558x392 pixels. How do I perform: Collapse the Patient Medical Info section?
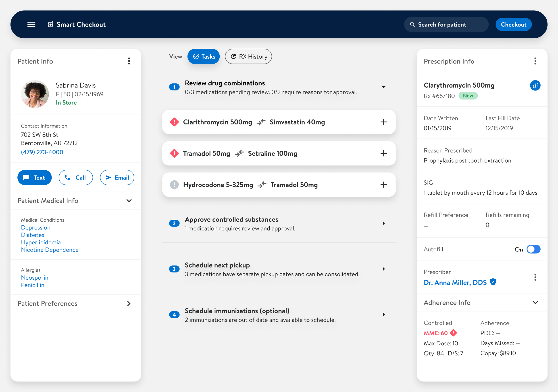[x=129, y=201]
